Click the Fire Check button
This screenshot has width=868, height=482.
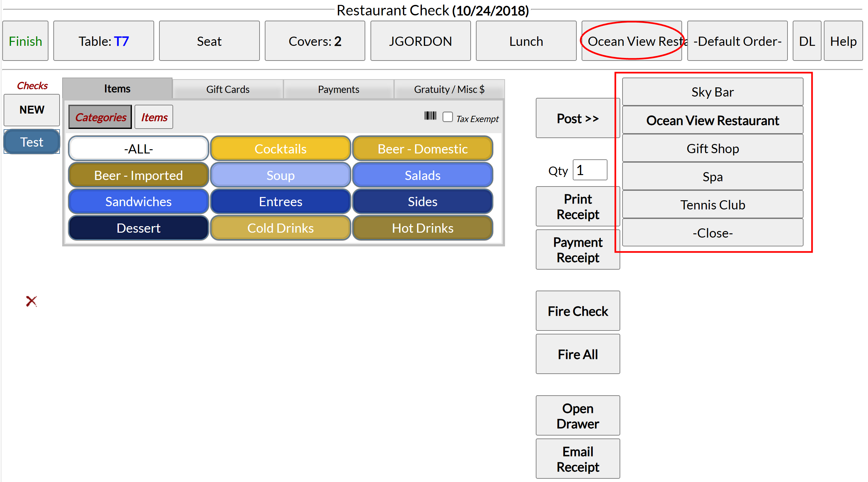[x=578, y=311]
